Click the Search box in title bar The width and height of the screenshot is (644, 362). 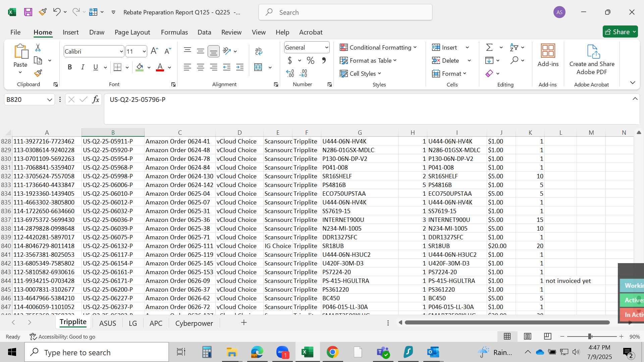pyautogui.click(x=345, y=12)
